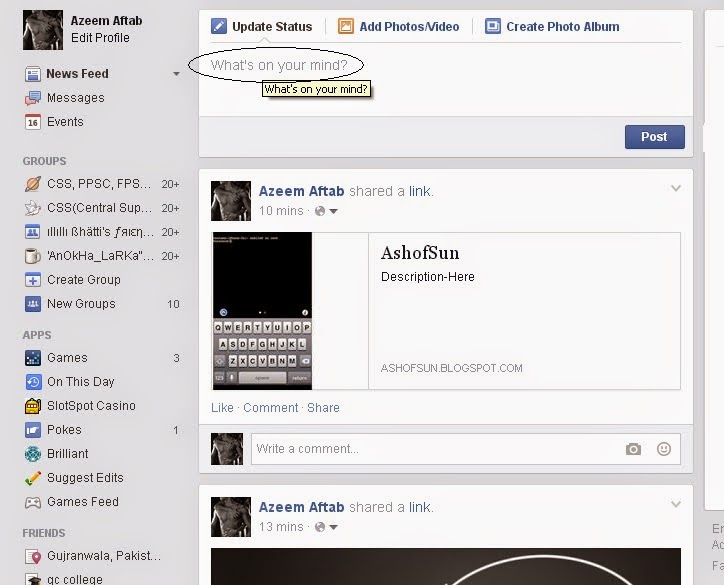Click the Suggest Edits pencil icon
This screenshot has height=585, width=724.
pyautogui.click(x=33, y=478)
